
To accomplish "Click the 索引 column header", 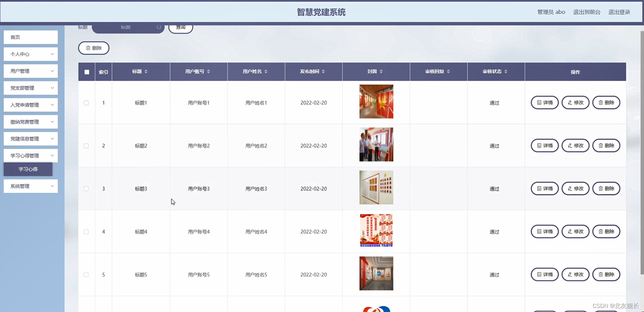I will coord(103,72).
